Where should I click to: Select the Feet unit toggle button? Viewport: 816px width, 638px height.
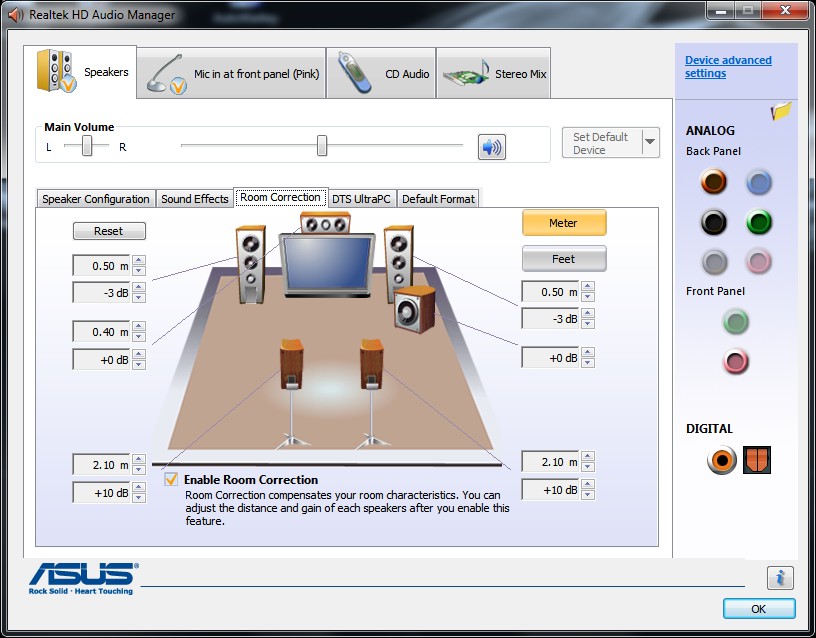point(564,259)
